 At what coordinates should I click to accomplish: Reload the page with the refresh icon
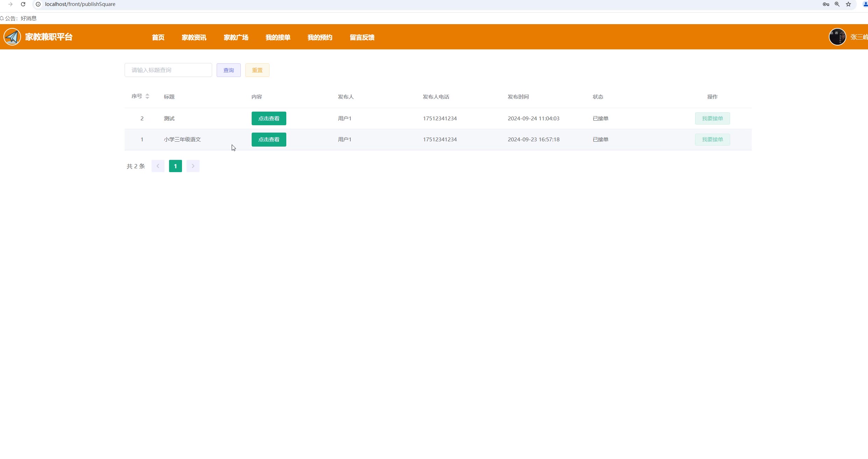[x=23, y=4]
